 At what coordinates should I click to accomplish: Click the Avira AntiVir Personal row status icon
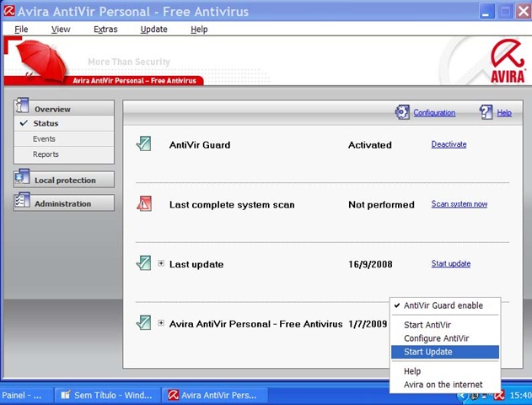point(144,323)
